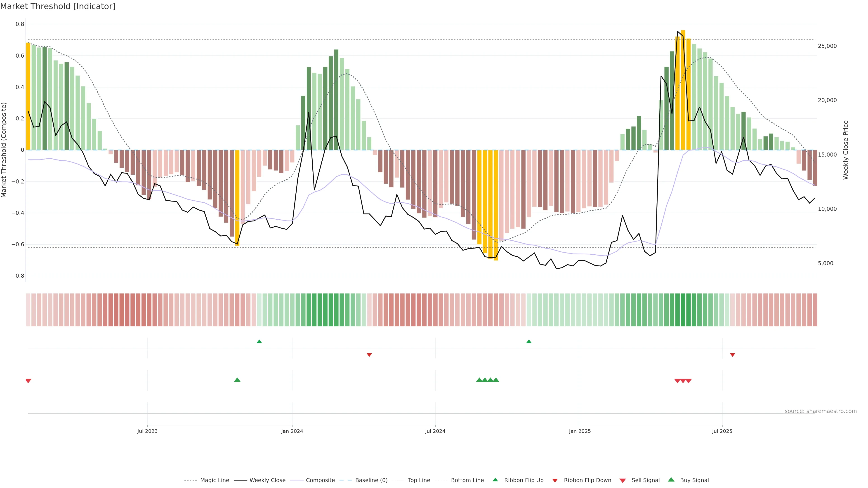Viewport: 868px width, 488px height.
Task: Toggle the Top Line legend entry
Action: [419, 480]
